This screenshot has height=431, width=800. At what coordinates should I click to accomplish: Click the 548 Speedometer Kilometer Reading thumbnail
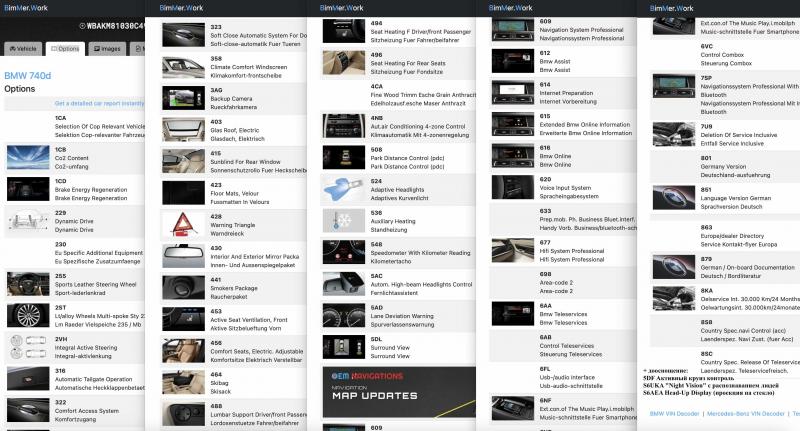point(344,252)
